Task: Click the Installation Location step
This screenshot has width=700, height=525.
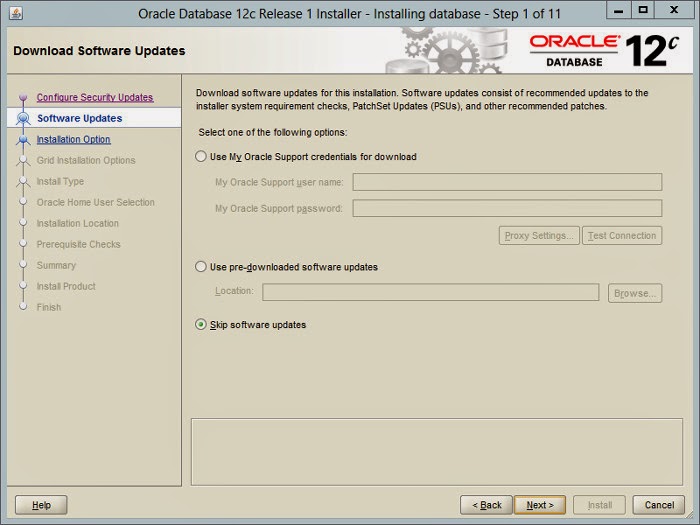Action: [x=78, y=223]
